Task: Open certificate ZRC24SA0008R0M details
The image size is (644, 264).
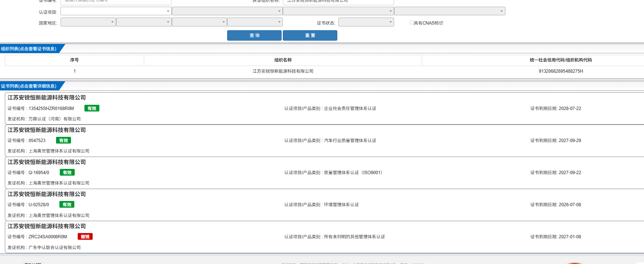Action: (x=48, y=237)
